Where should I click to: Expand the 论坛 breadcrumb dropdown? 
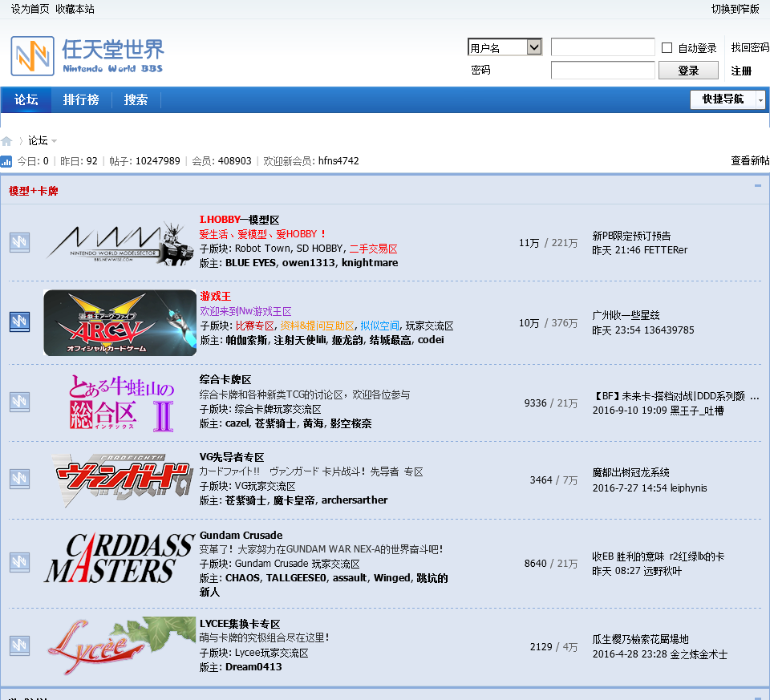click(x=54, y=141)
